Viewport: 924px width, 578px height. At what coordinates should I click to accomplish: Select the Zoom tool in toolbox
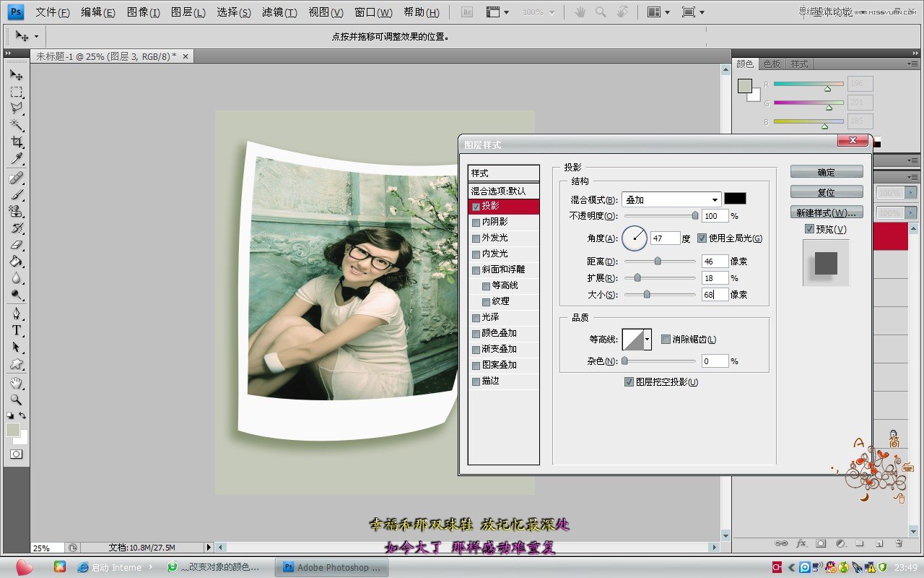pyautogui.click(x=16, y=400)
